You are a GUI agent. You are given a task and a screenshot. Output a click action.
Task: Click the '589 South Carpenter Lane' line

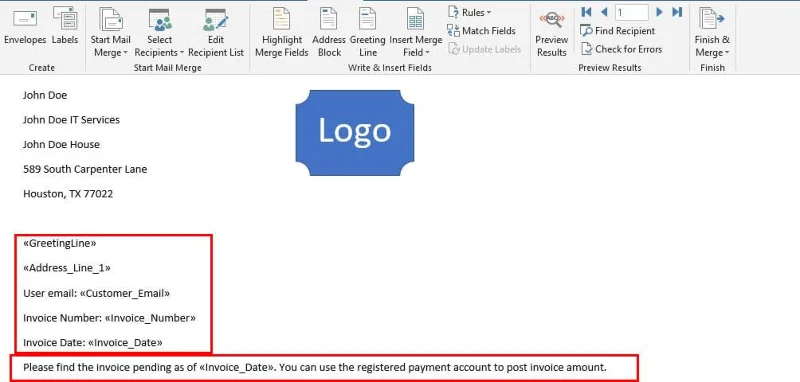click(x=85, y=169)
